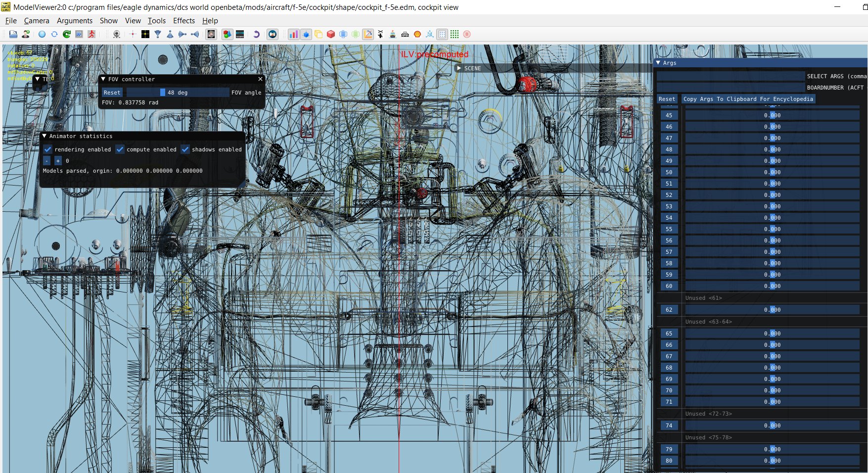Click the car vehicle icon in toolbar

pos(405,34)
